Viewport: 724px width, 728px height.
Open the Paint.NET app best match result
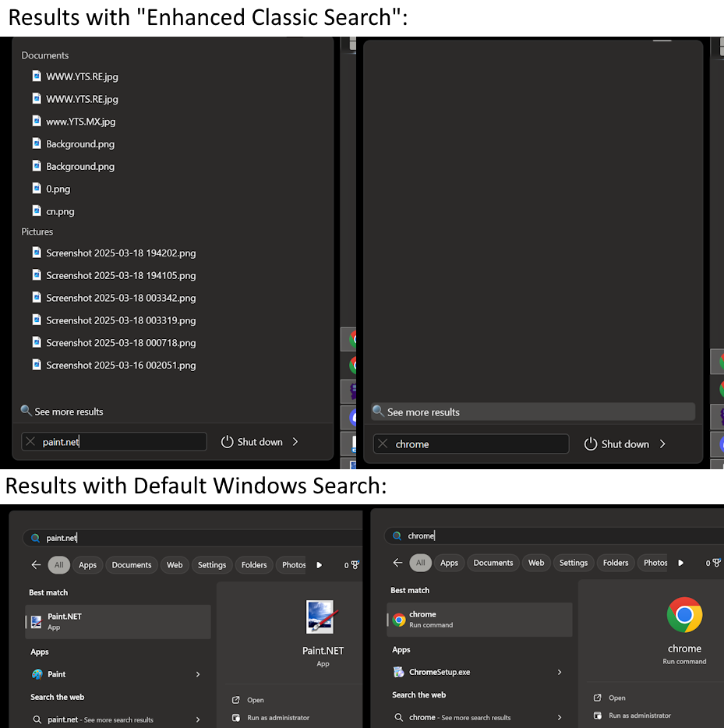coord(118,622)
